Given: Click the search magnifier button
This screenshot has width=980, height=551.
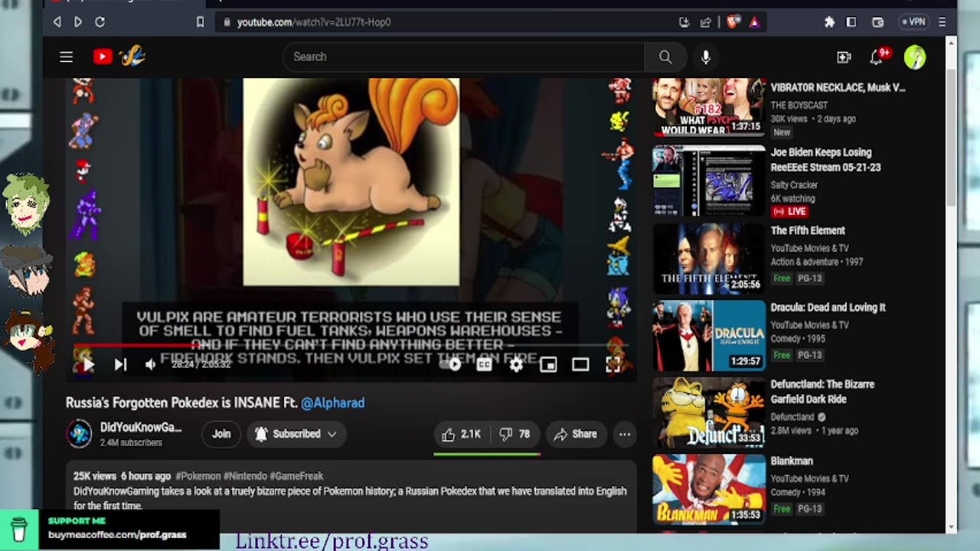Looking at the screenshot, I should tap(665, 57).
